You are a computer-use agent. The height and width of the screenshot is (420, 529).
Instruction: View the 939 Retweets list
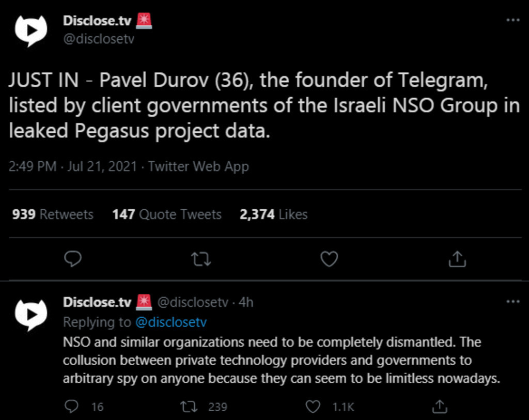pyautogui.click(x=53, y=214)
